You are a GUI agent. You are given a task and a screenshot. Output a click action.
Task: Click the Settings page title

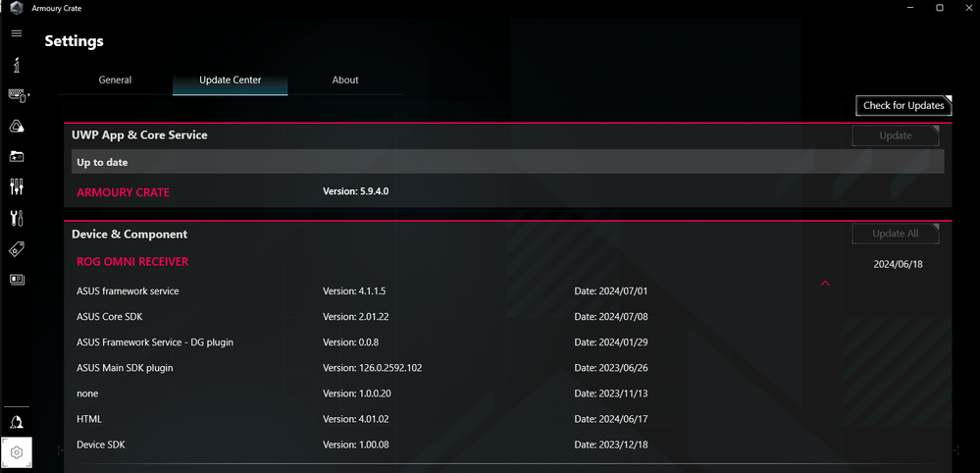(74, 42)
